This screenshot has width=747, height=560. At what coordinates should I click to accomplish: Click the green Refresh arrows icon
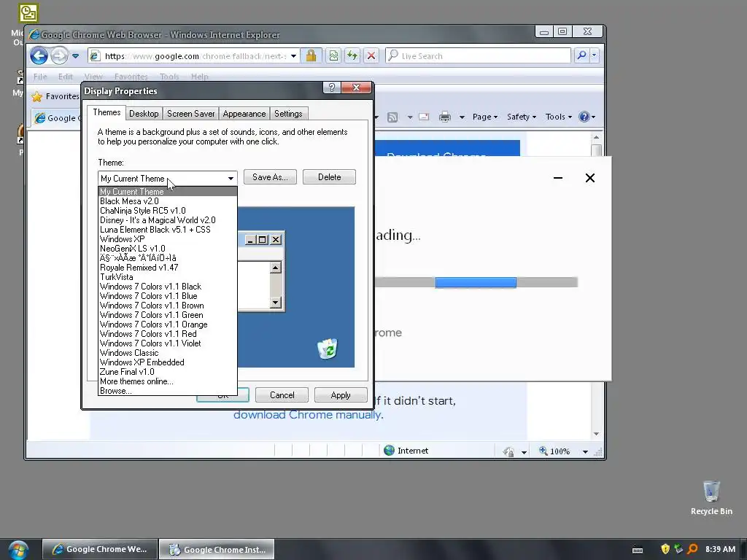[352, 55]
